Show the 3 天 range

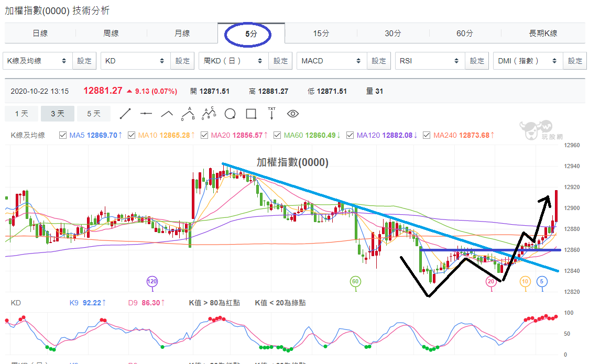click(58, 114)
